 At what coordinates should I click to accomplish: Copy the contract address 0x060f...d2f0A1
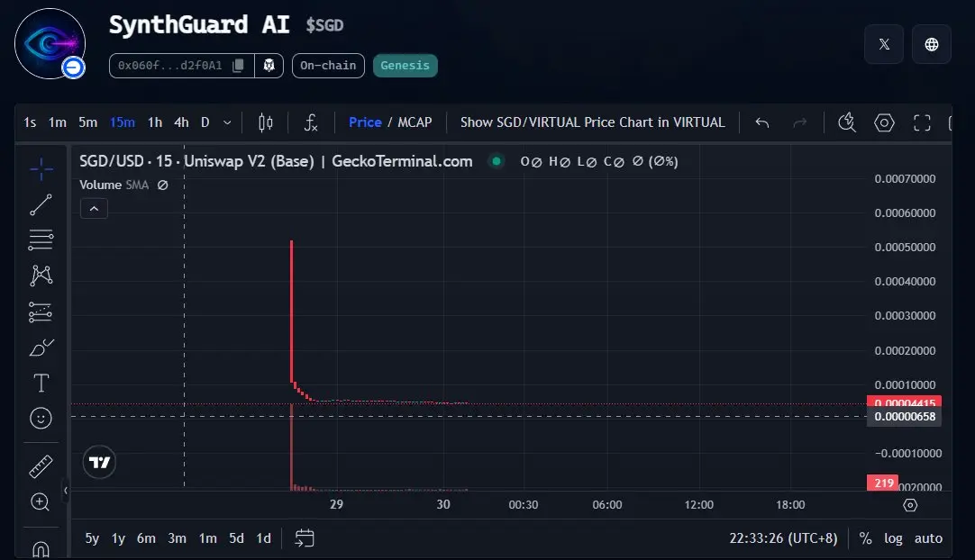[x=238, y=65]
